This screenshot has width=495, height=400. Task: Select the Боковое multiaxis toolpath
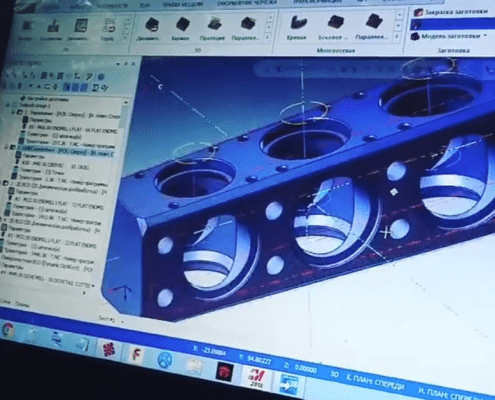click(x=334, y=27)
